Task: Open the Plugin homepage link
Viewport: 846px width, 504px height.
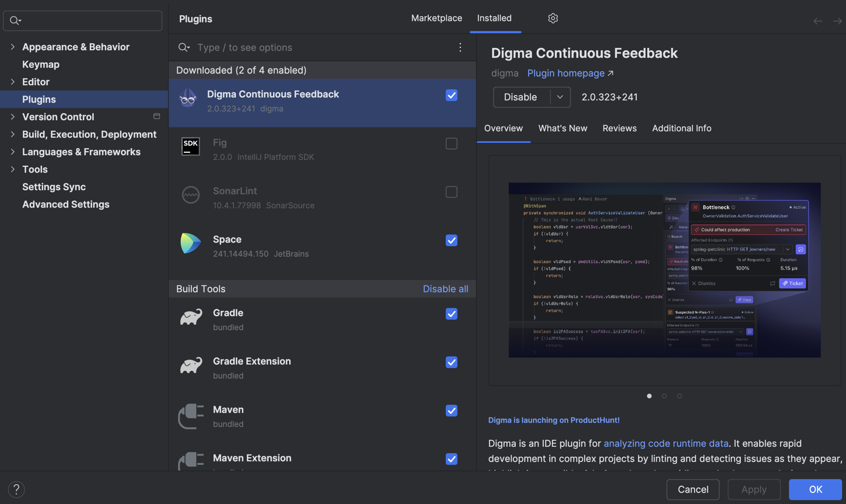Action: coord(566,73)
